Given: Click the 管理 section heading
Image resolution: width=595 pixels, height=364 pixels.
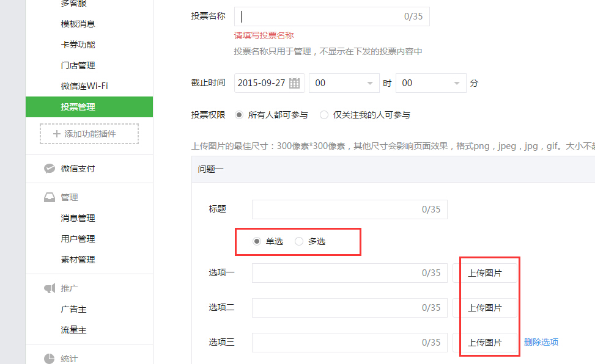Looking at the screenshot, I should (x=69, y=197).
